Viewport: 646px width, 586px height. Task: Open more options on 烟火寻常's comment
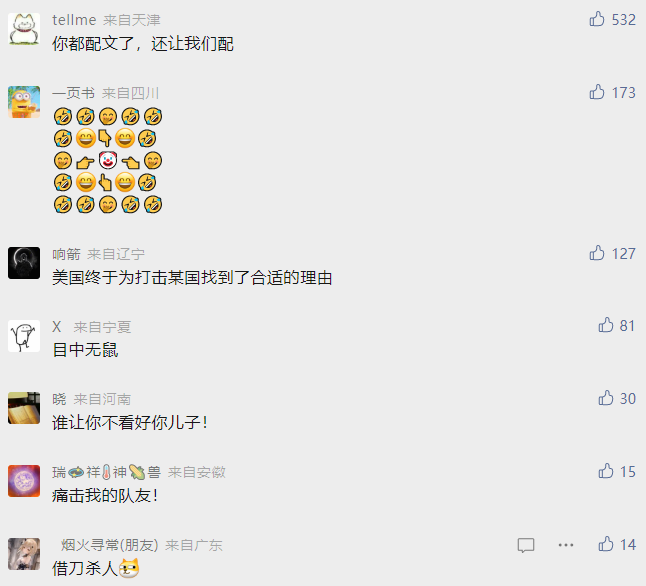[x=566, y=545]
